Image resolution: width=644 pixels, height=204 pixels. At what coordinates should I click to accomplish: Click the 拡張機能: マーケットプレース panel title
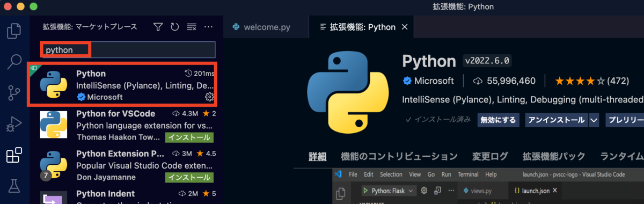coord(90,26)
